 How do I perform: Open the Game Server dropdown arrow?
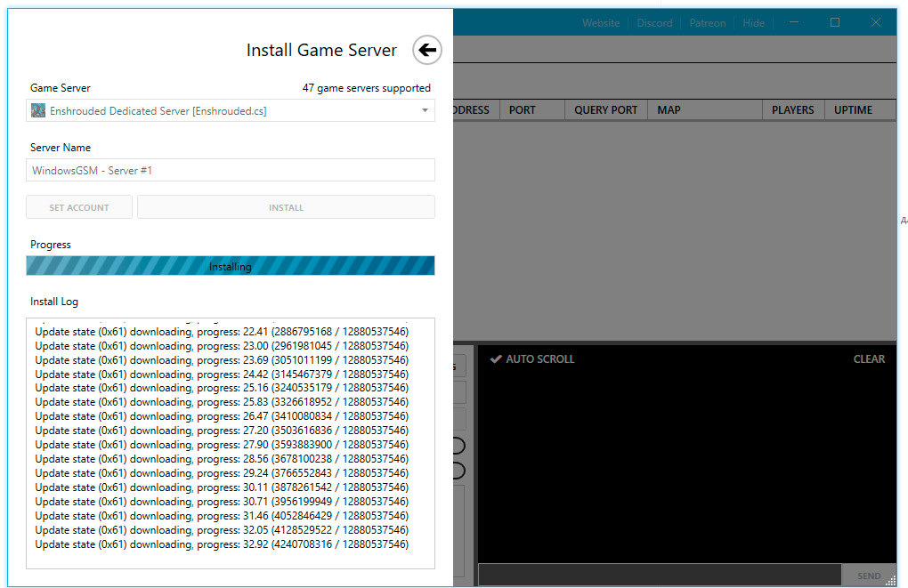425,110
